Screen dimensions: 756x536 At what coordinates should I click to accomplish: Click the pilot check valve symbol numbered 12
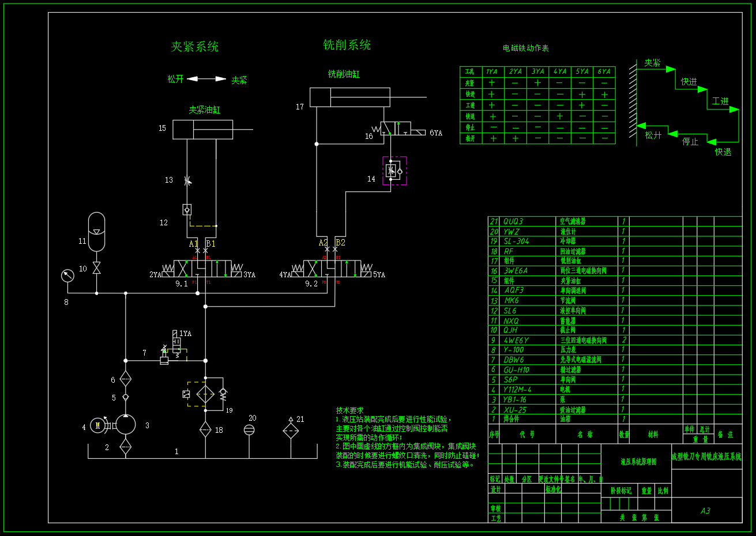[187, 210]
